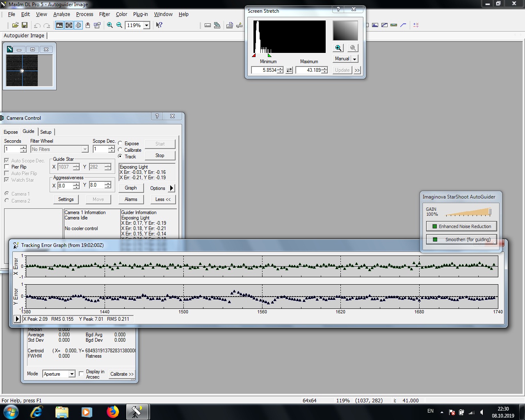Image resolution: width=525 pixels, height=420 pixels.
Task: Enable the Pier Flip checkbox
Action: point(7,167)
